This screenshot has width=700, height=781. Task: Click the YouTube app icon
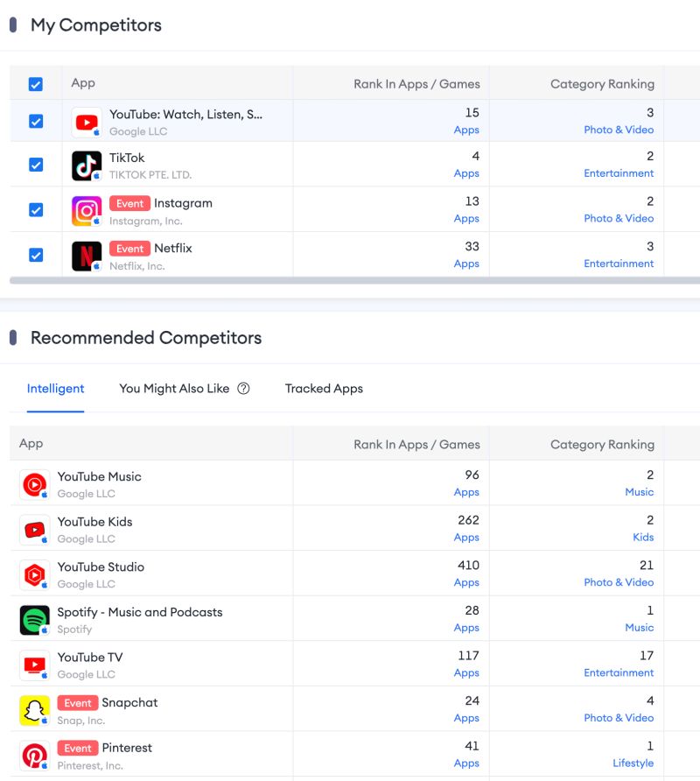click(x=86, y=120)
